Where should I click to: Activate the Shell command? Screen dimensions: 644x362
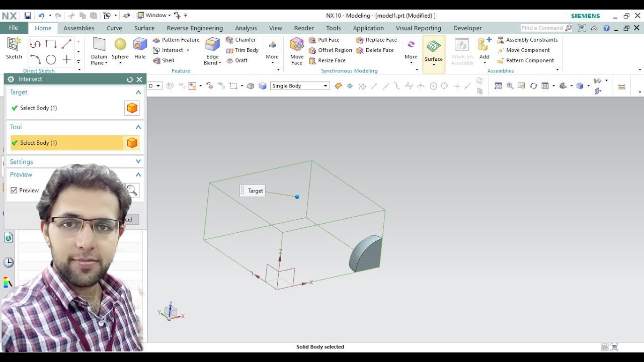(164, 60)
